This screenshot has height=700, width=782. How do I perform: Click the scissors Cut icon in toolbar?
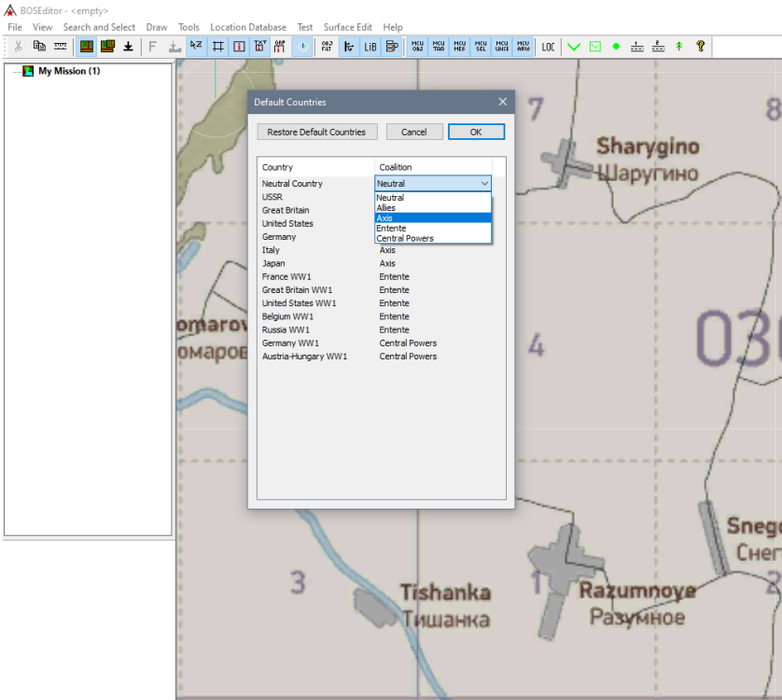(18, 46)
